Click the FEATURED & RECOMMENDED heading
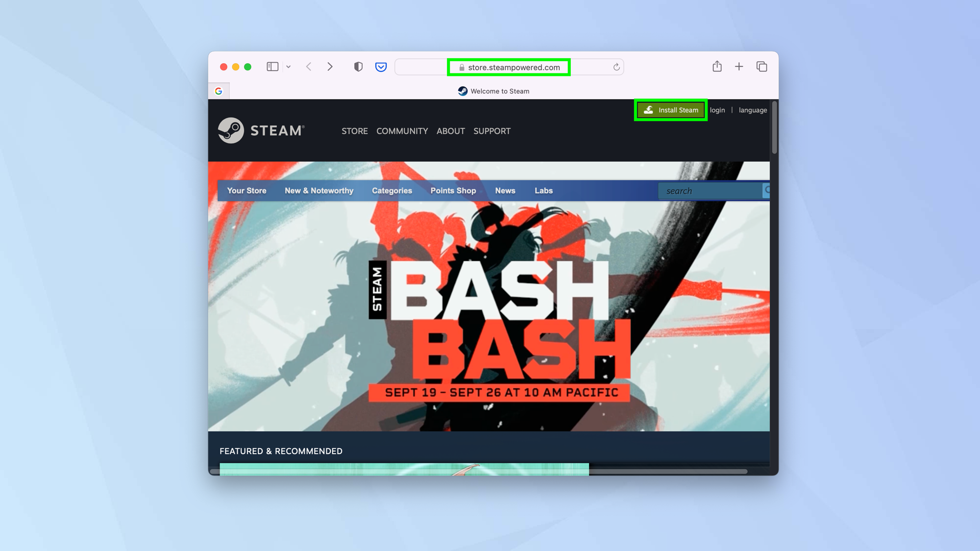Image resolution: width=980 pixels, height=551 pixels. click(281, 451)
